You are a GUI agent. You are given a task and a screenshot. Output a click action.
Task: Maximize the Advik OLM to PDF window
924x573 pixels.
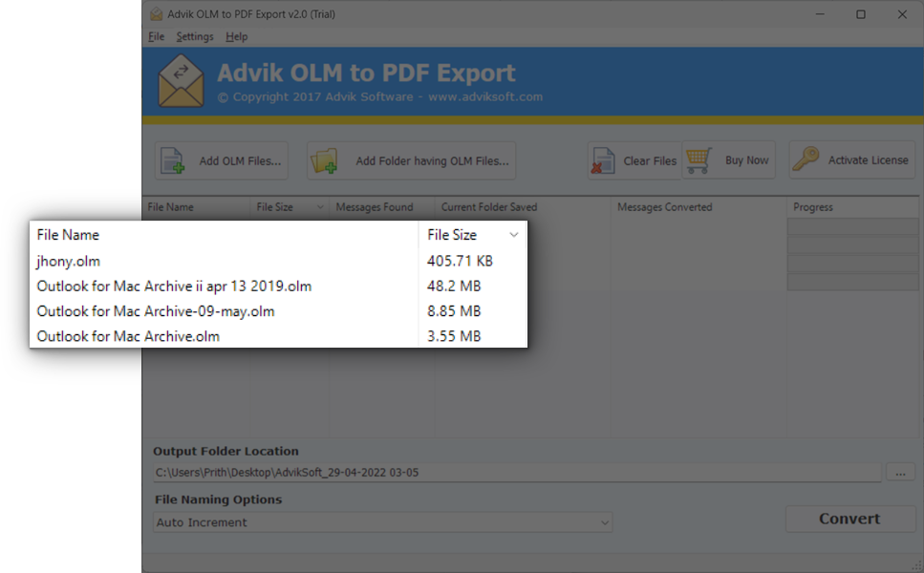tap(860, 14)
